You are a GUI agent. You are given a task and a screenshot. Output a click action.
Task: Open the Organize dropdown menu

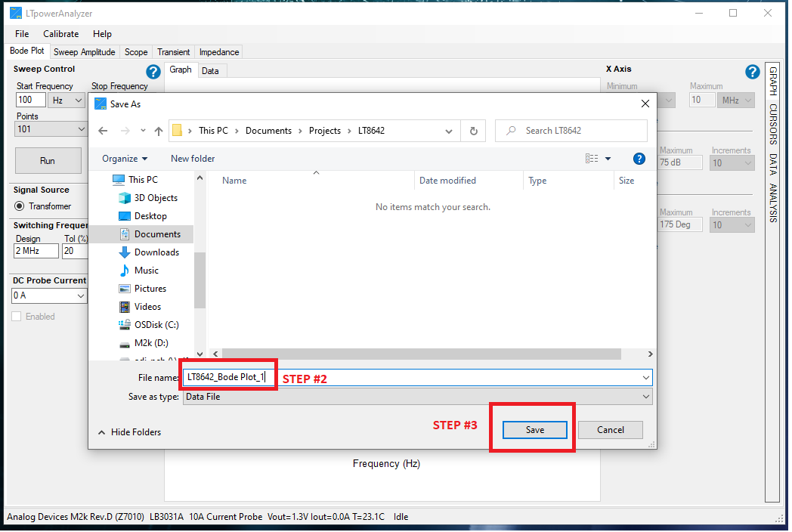point(125,159)
